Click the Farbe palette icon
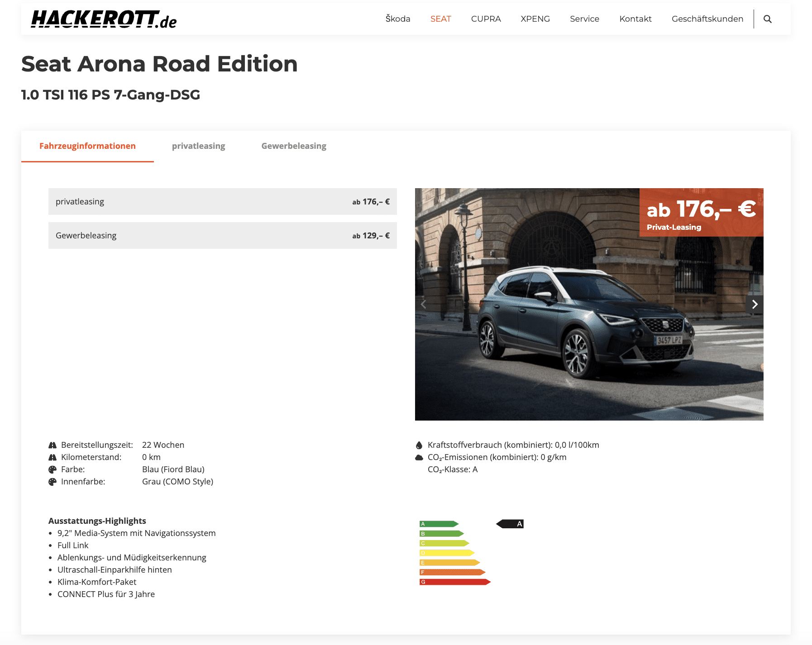Screen dimensions: 812x645 (x=53, y=470)
